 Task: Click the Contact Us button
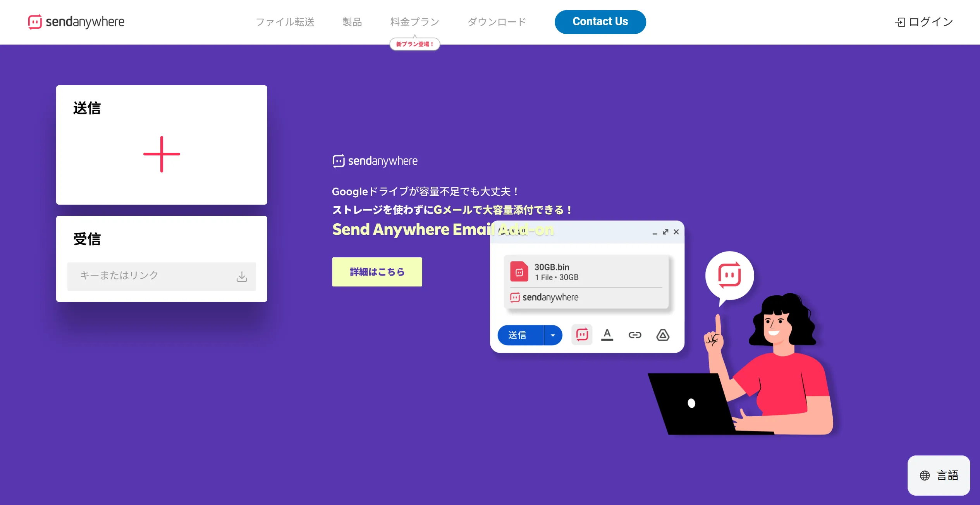tap(600, 22)
